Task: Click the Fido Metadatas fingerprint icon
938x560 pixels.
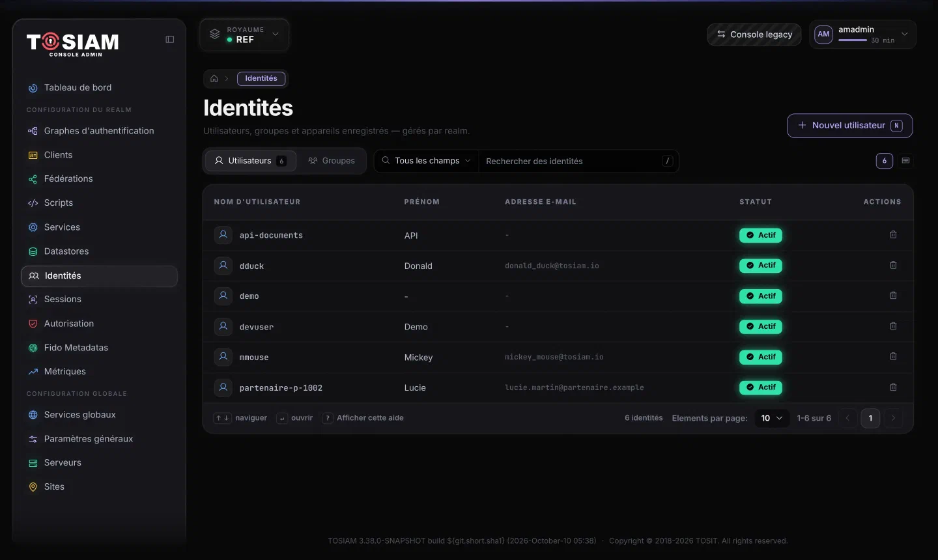Action: (33, 348)
